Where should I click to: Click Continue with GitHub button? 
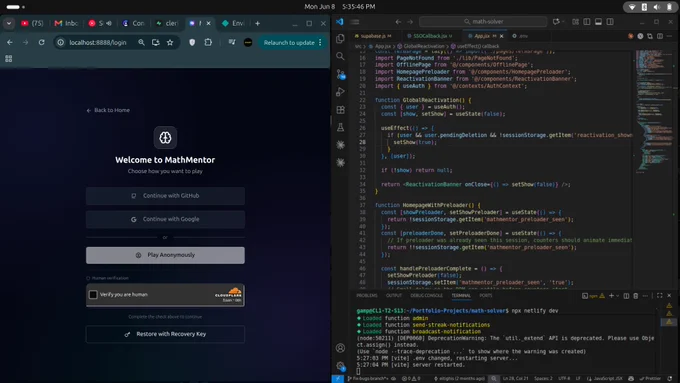coord(165,196)
